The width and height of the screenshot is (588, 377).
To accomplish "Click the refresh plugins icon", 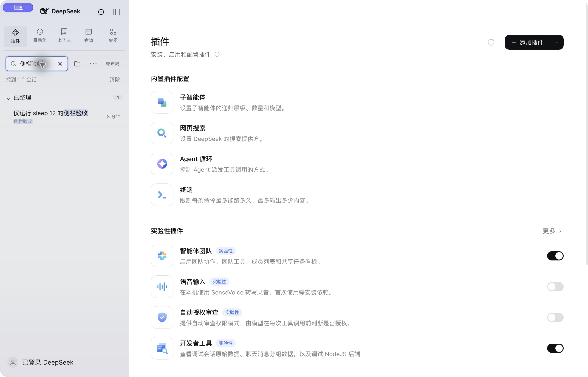I will (491, 42).
